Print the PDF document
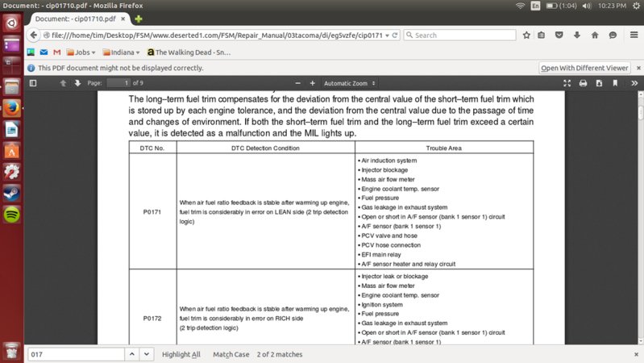This screenshot has width=644, height=363. point(583,83)
